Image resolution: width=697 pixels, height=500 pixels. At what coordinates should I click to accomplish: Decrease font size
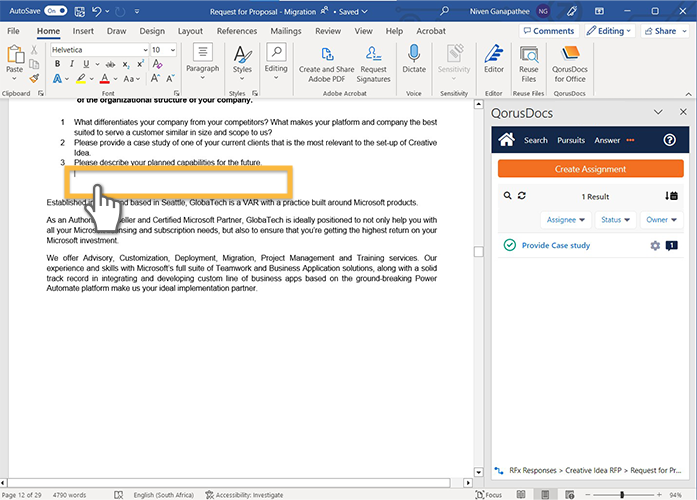pyautogui.click(x=170, y=79)
